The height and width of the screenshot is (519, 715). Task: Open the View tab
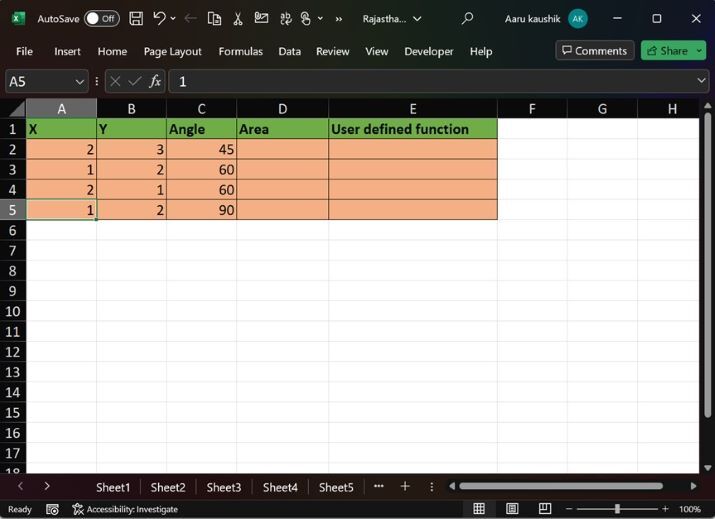tap(377, 52)
